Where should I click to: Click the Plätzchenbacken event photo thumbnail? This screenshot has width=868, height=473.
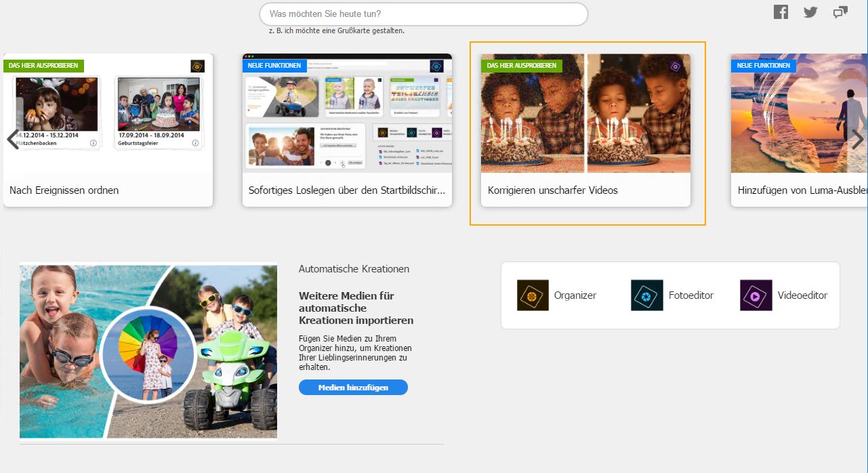point(57,104)
